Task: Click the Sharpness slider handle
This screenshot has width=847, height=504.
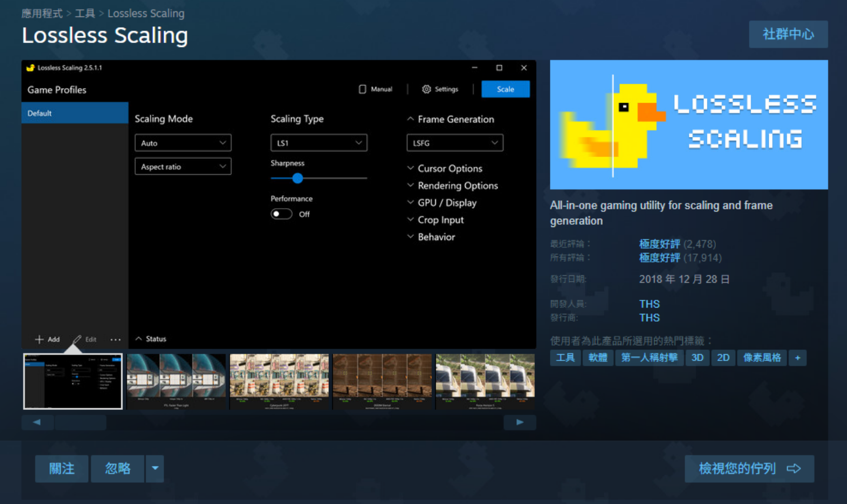Action: click(x=298, y=178)
